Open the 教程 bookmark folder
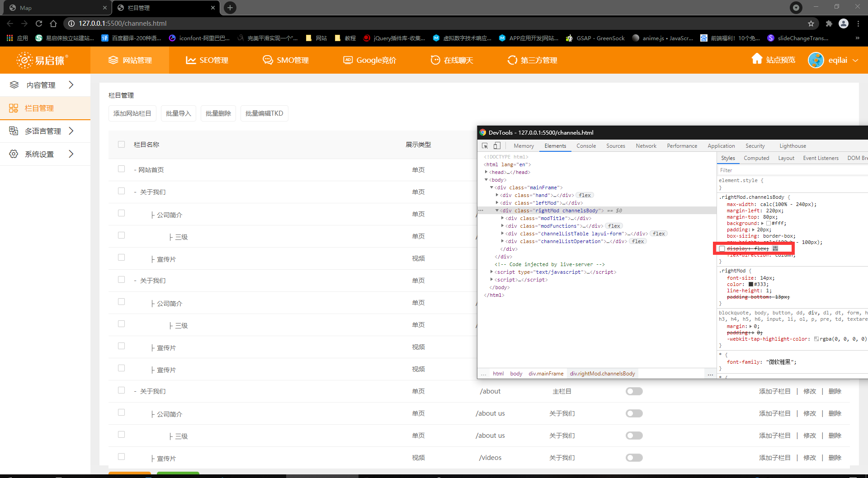Screen dimensions: 868x478 tap(345, 38)
